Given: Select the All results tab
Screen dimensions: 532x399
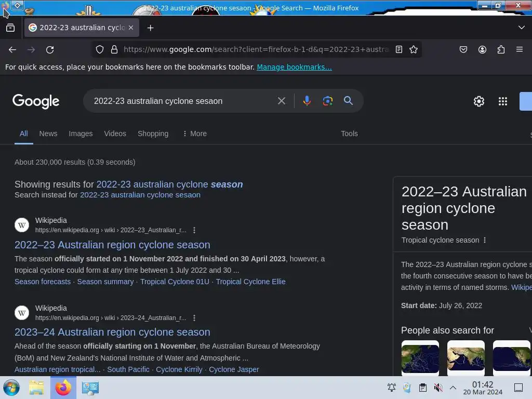Looking at the screenshot, I should tap(24, 134).
